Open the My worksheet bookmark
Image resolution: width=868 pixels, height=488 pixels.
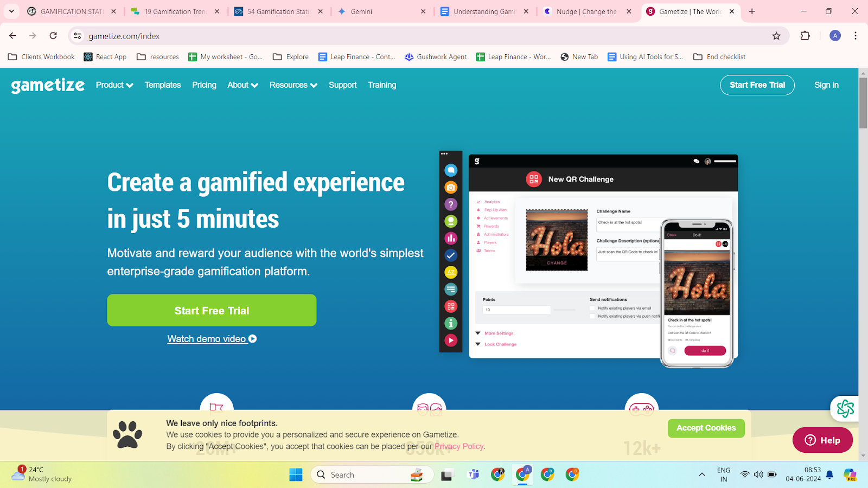coord(226,57)
